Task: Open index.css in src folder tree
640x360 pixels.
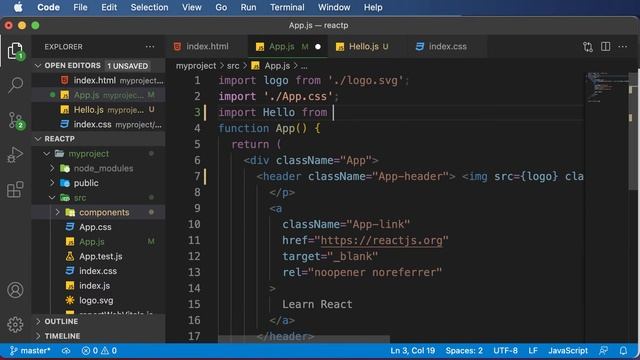Action: point(98,271)
